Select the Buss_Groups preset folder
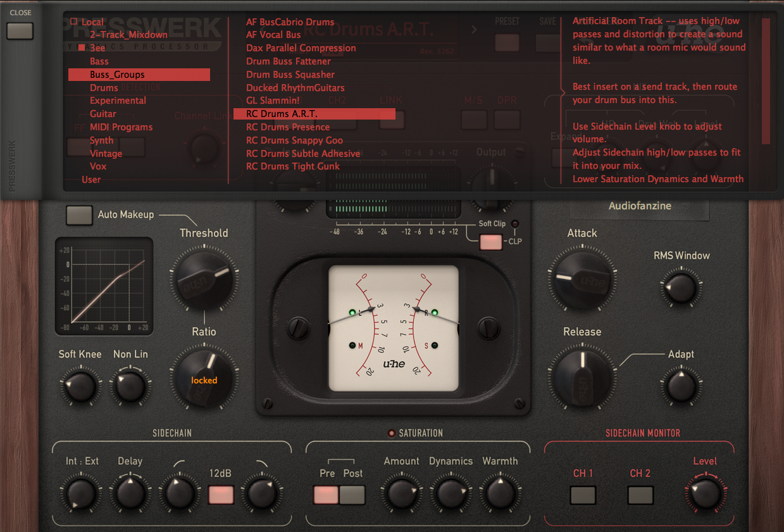Viewport: 784px width, 532px height. (x=139, y=75)
